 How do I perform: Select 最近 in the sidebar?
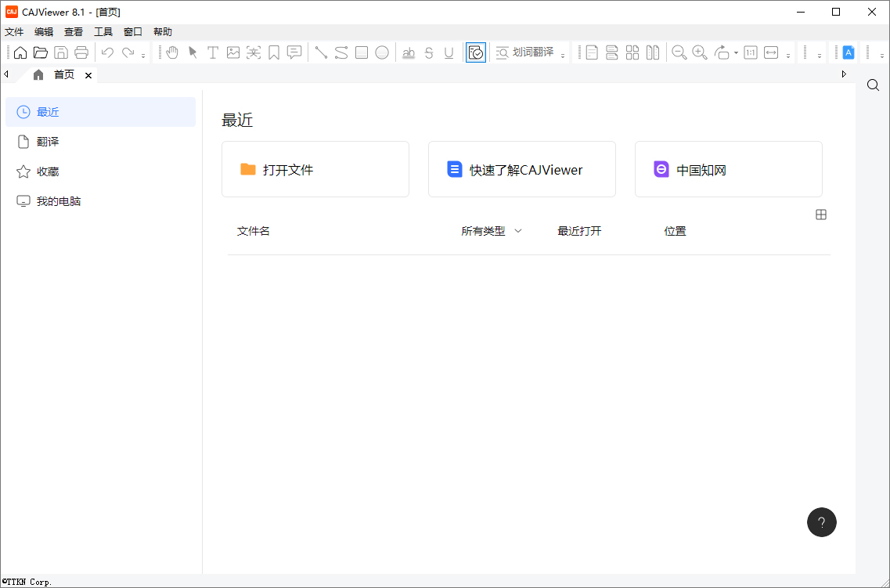[100, 112]
